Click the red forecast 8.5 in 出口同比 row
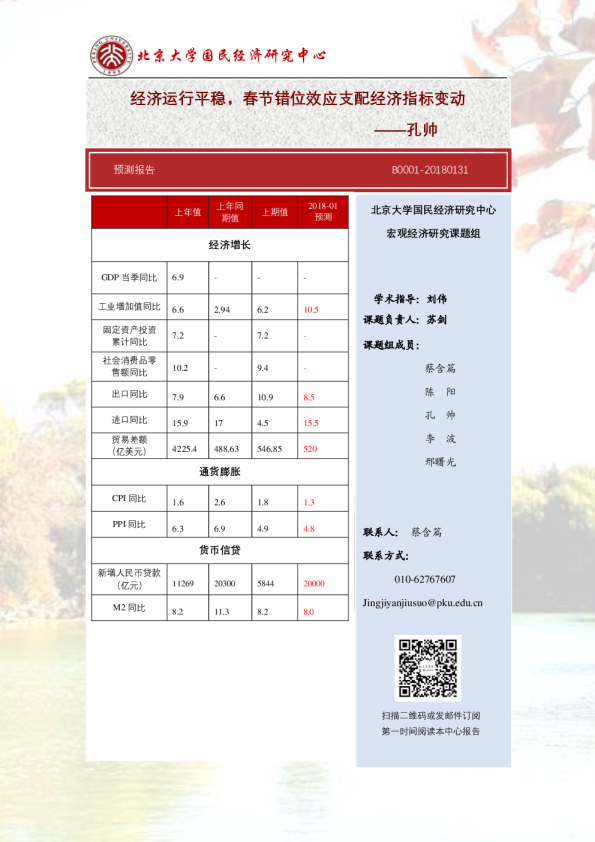Image resolution: width=595 pixels, height=842 pixels. 309,397
